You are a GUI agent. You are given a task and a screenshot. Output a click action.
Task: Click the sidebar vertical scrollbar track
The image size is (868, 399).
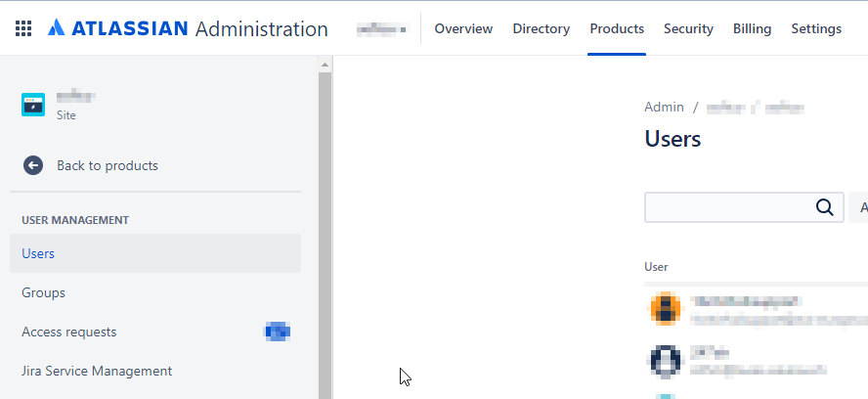click(325, 236)
